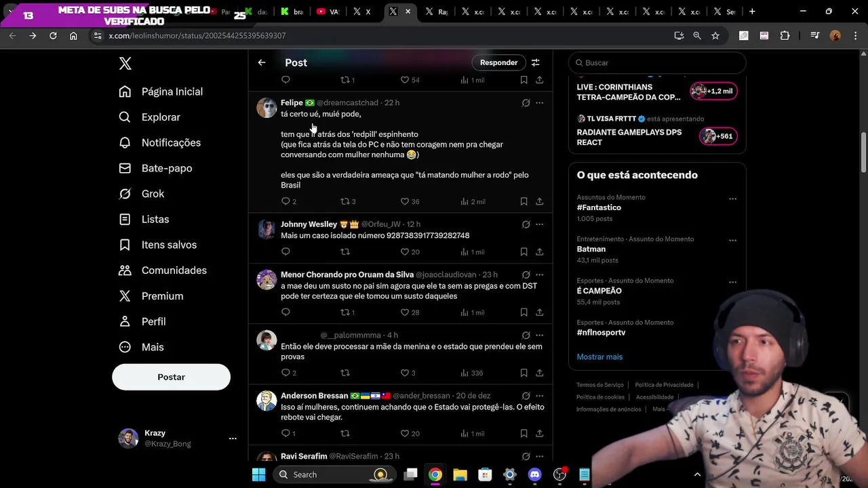Screen dimensions: 868x488
Task: Open File Explorer from taskbar
Action: (460, 474)
